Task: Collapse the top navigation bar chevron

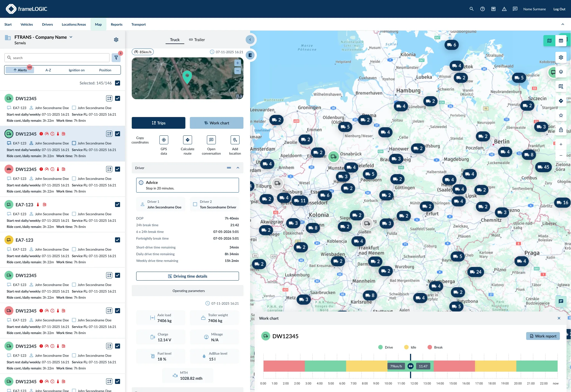Action: [563, 24]
